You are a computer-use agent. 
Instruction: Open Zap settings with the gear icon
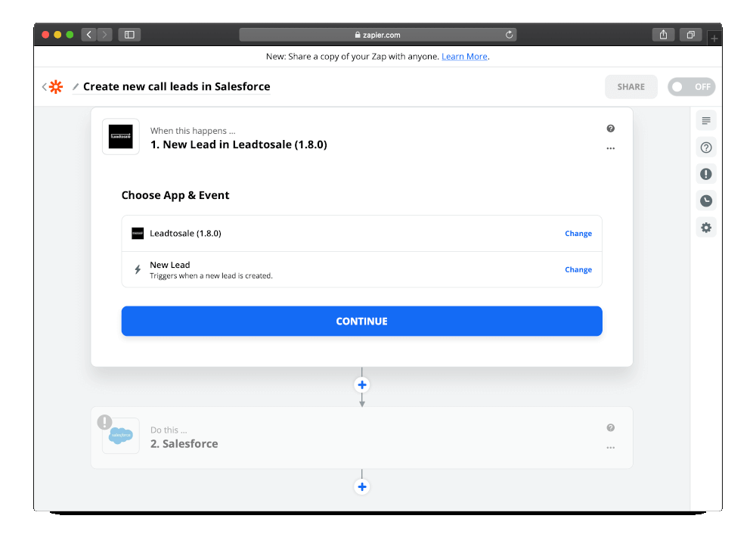pos(705,227)
